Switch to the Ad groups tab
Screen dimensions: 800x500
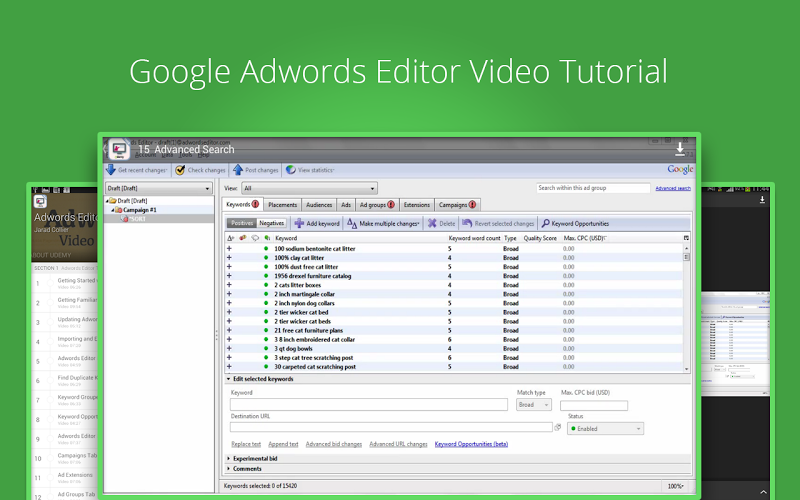pos(378,204)
